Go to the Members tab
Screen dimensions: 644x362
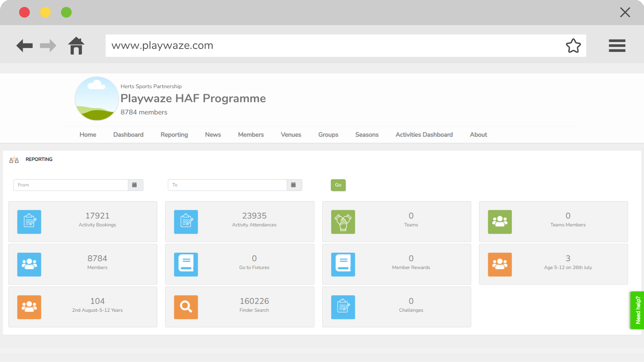251,135
